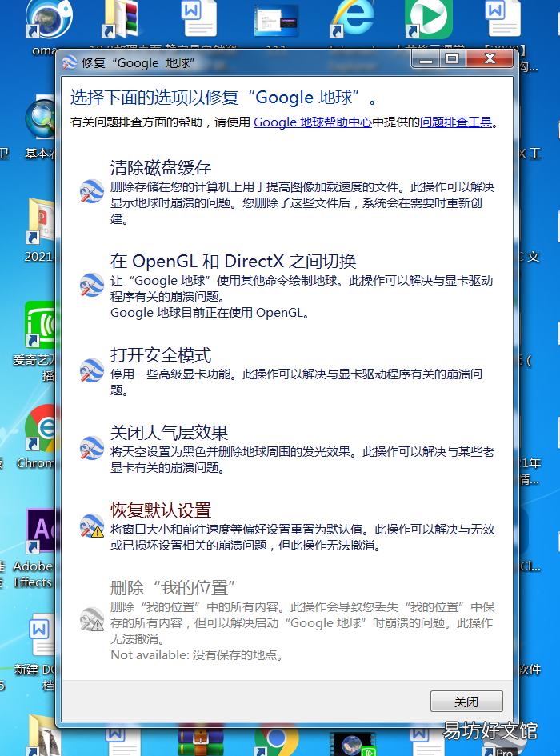560x756 pixels.
Task: Open the Google 地球帮助中心 link
Action: (x=313, y=122)
